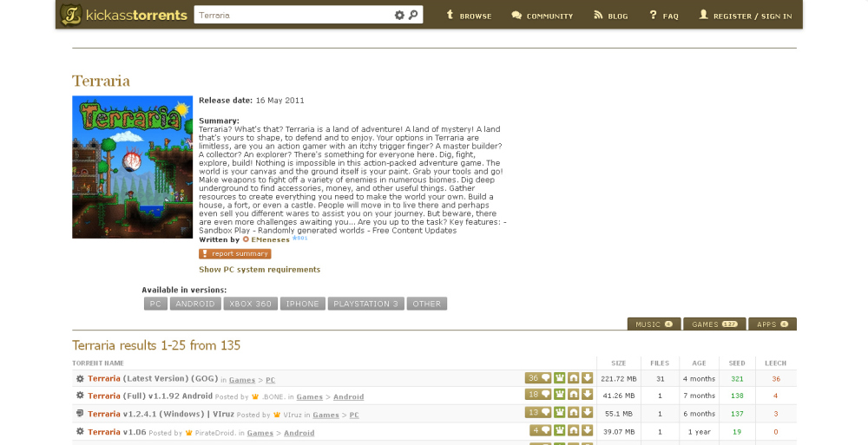Open Terraria v1.2.4.1 (Windows) VIruz torrent
868x445 pixels.
161,414
